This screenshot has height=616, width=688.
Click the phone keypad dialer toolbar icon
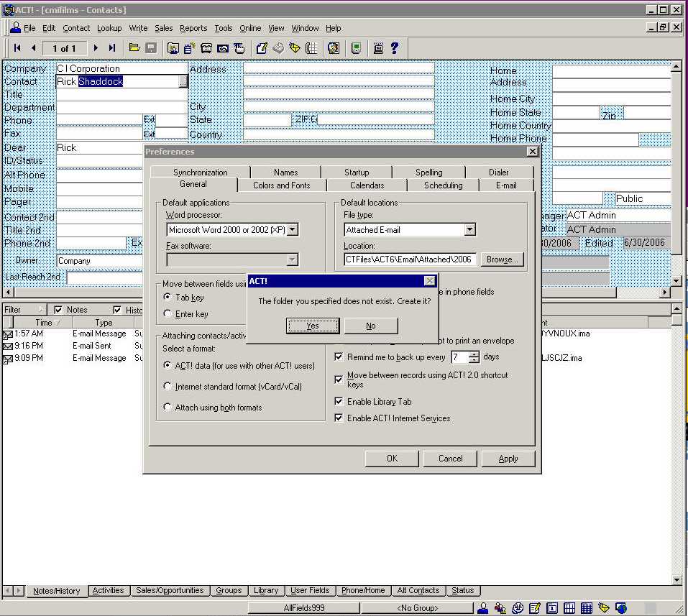click(311, 48)
